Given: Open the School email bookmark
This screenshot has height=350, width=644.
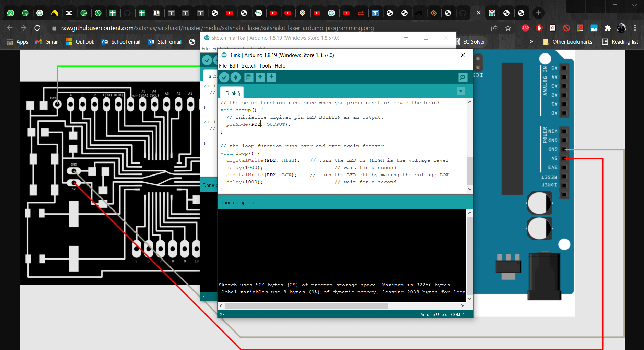Looking at the screenshot, I should click(x=121, y=42).
